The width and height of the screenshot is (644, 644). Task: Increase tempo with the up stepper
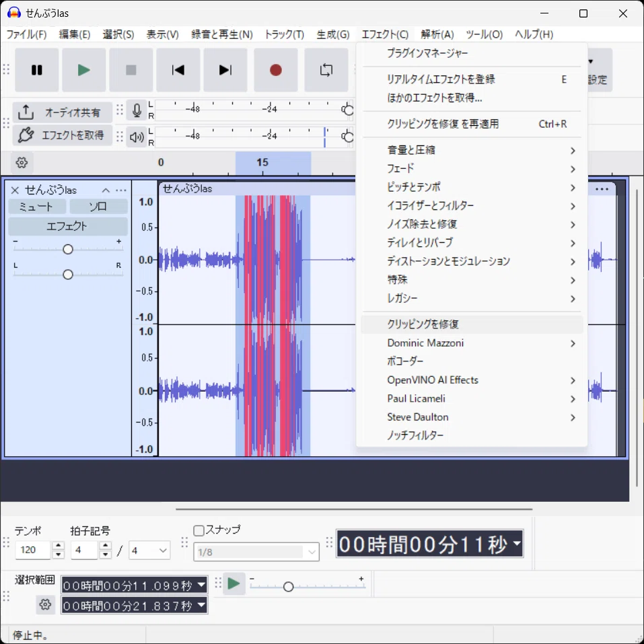click(59, 546)
